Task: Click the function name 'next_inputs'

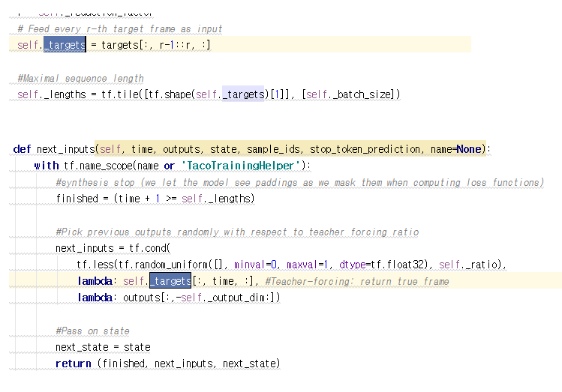Action: (x=65, y=149)
